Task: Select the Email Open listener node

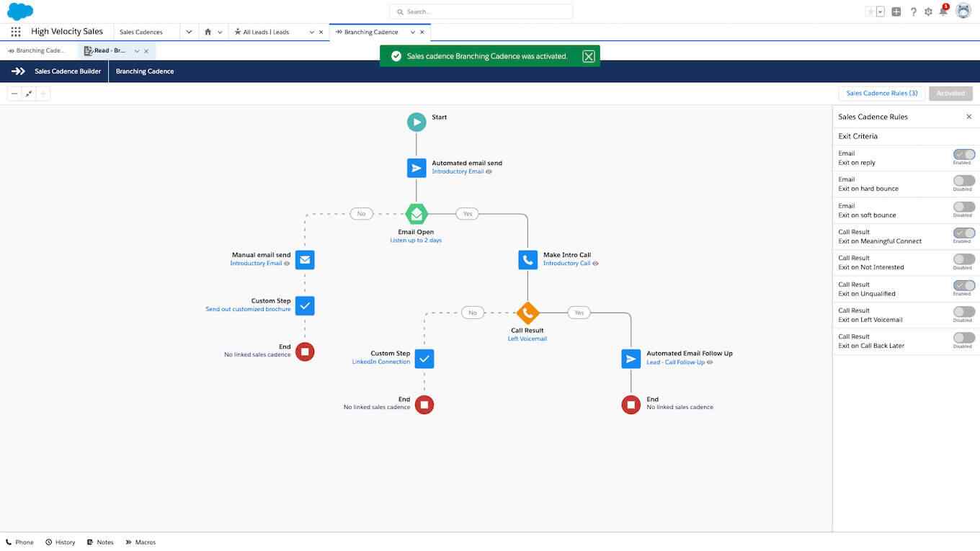Action: pos(416,214)
